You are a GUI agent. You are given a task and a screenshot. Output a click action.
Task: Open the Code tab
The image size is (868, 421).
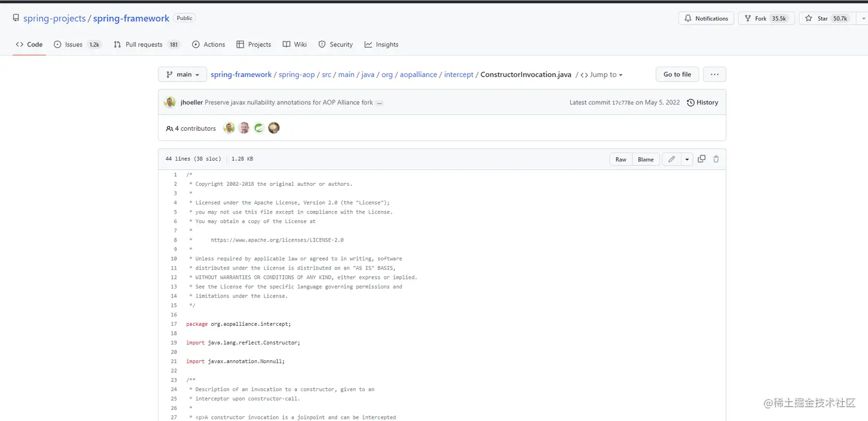click(x=29, y=44)
